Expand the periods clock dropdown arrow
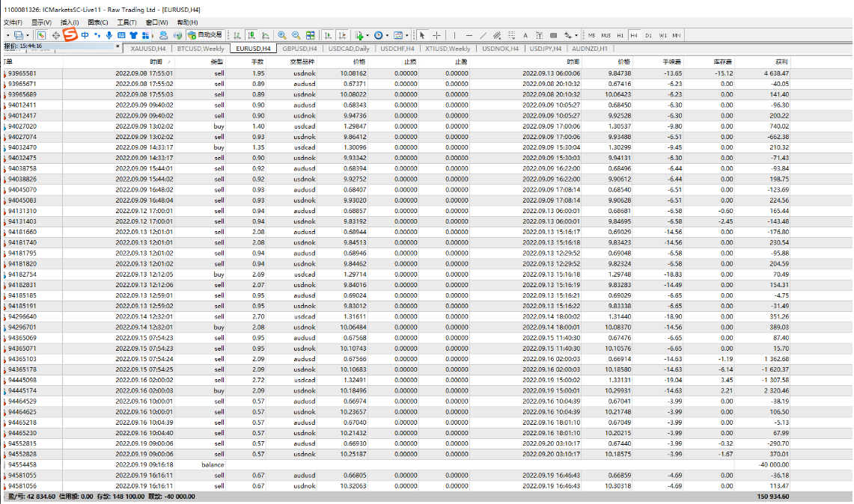The image size is (854, 504). tap(387, 35)
